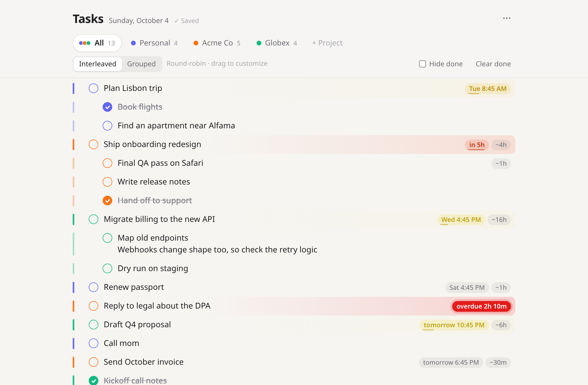Switch to the Globex project tab
The width and height of the screenshot is (588, 385).
277,43
